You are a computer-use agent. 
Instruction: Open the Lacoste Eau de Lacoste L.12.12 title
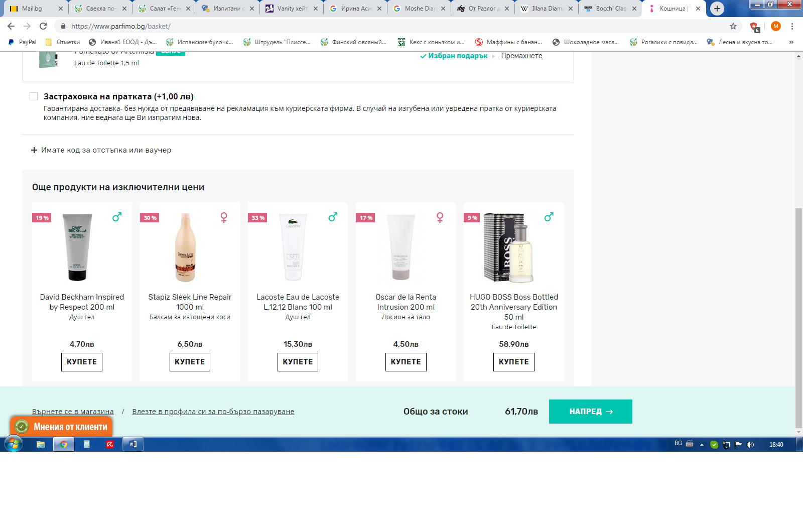(298, 302)
